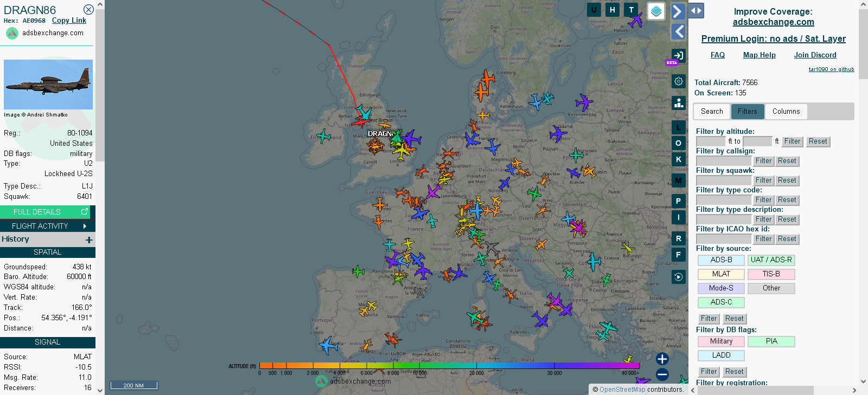Apply the type code Filter button

click(x=763, y=200)
